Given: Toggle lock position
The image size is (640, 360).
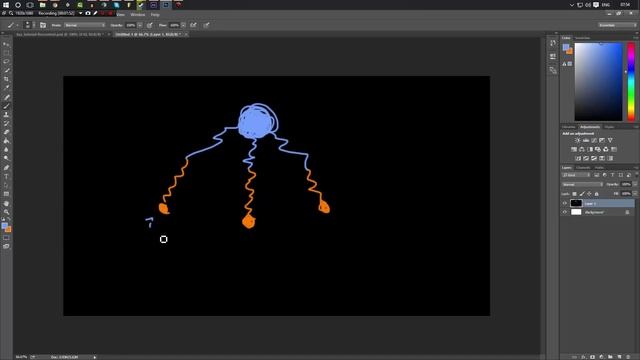Looking at the screenshot, I should 589,194.
